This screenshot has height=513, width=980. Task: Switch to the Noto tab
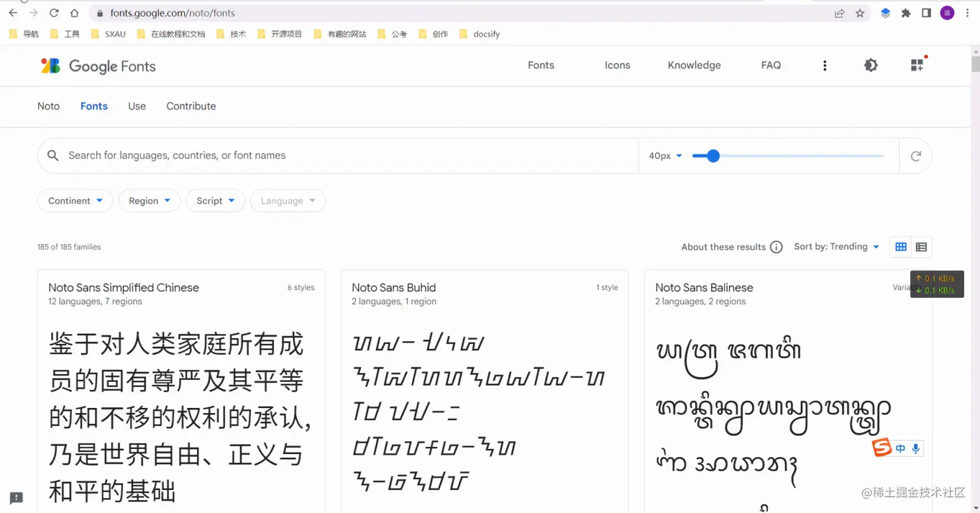pyautogui.click(x=49, y=106)
